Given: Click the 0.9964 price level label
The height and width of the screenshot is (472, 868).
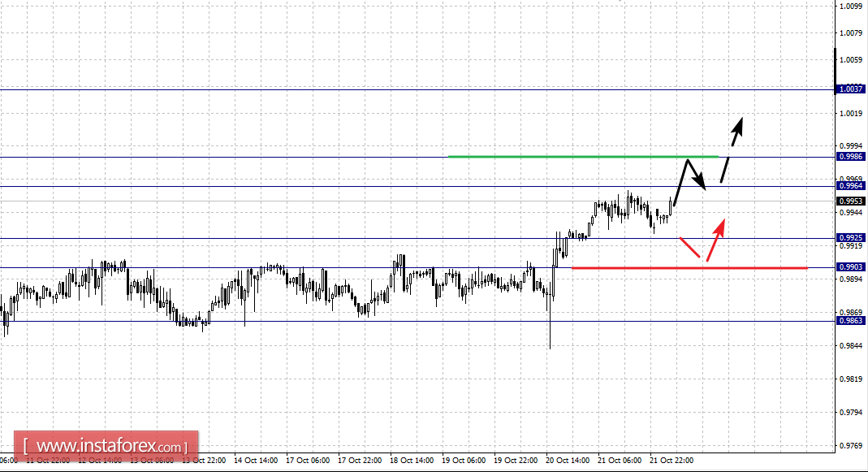Looking at the screenshot, I should [850, 186].
